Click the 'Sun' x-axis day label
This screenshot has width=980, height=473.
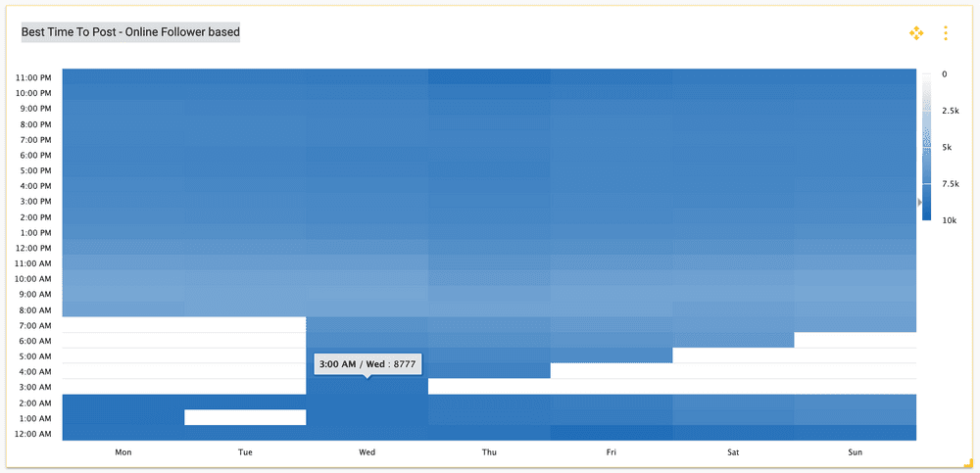coord(855,452)
